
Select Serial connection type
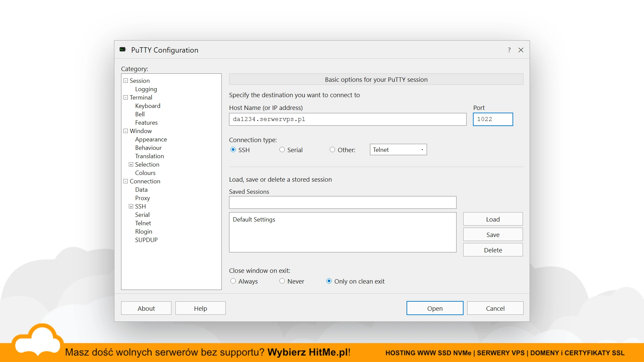(282, 150)
